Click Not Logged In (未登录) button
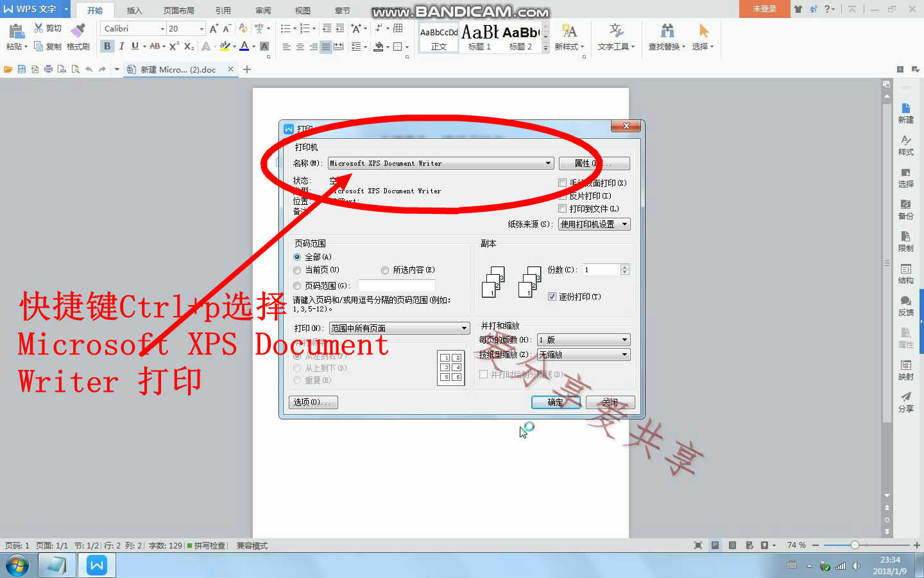 pos(764,8)
